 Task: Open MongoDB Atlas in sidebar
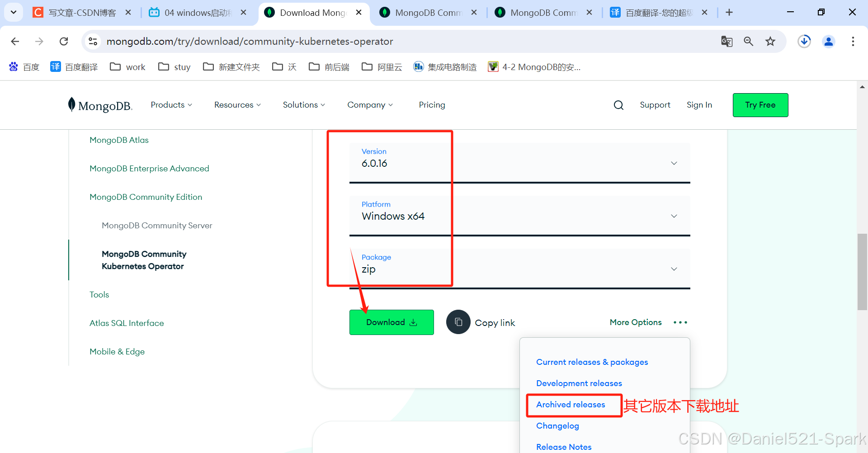tap(119, 140)
